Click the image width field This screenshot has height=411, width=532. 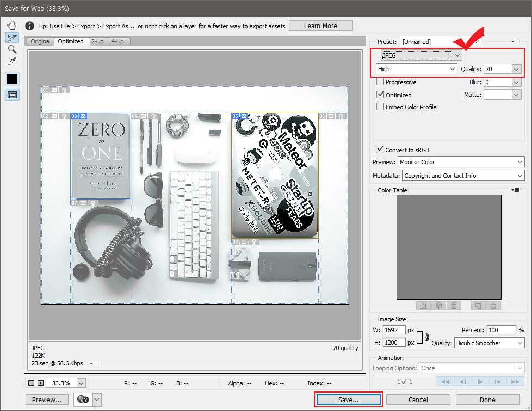click(394, 330)
